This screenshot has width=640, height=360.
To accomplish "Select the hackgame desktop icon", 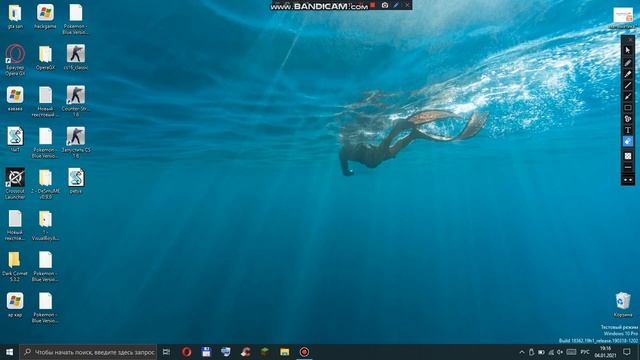I will tap(45, 17).
